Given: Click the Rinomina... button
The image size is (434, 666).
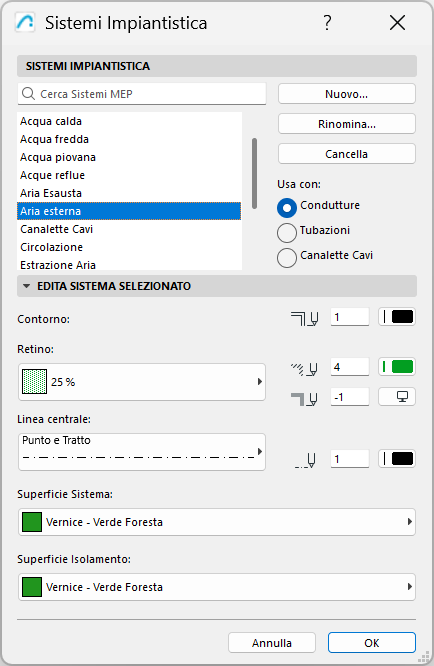Looking at the screenshot, I should (x=347, y=124).
